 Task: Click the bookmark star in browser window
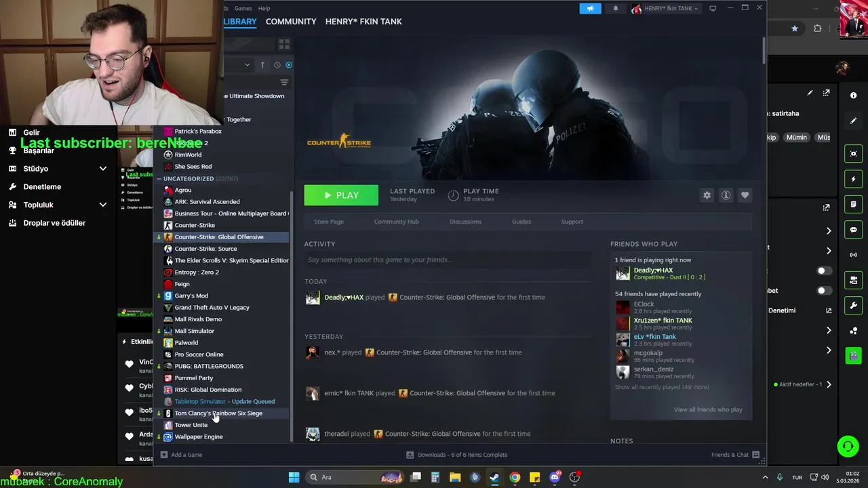pyautogui.click(x=795, y=28)
